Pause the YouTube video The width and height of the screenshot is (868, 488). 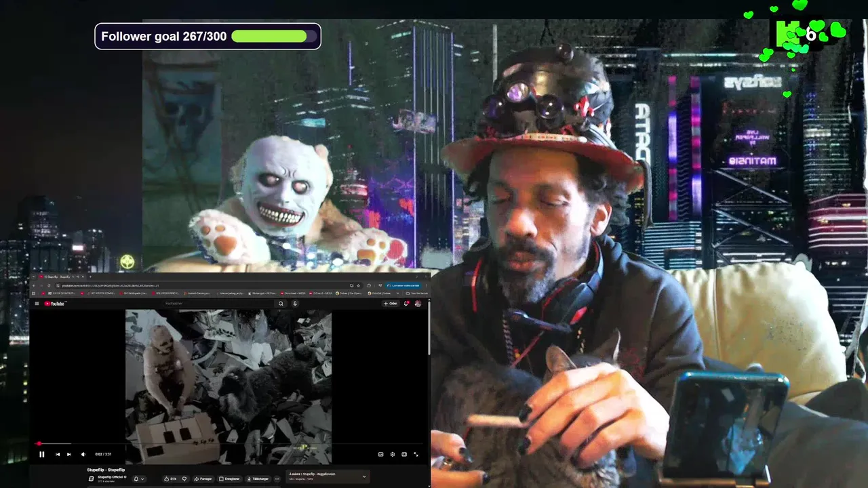41,454
